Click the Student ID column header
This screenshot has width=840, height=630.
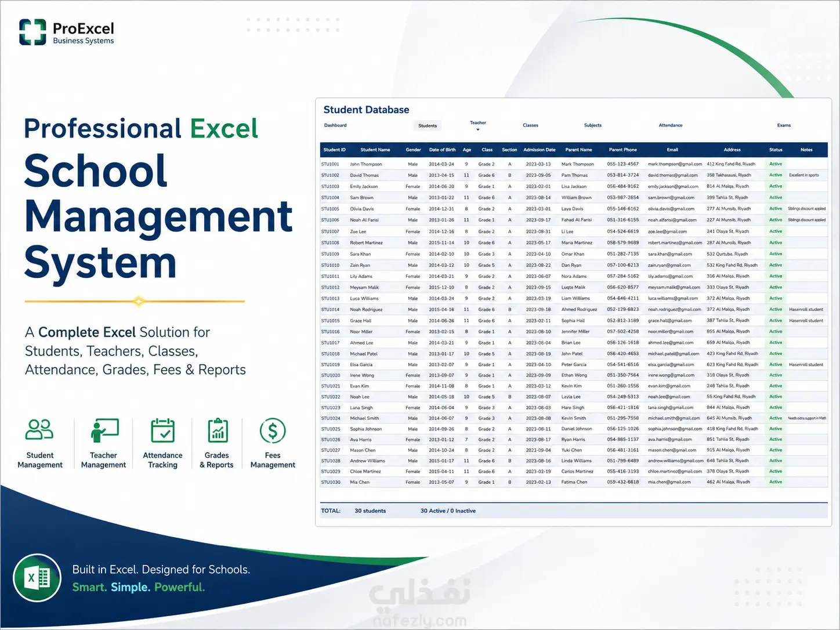334,150
